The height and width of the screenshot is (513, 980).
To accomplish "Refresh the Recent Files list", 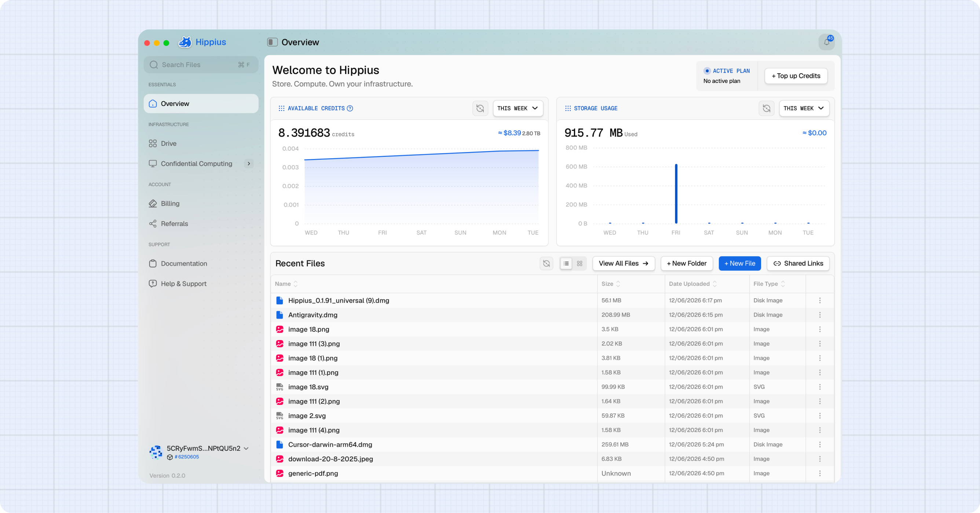I will point(546,263).
